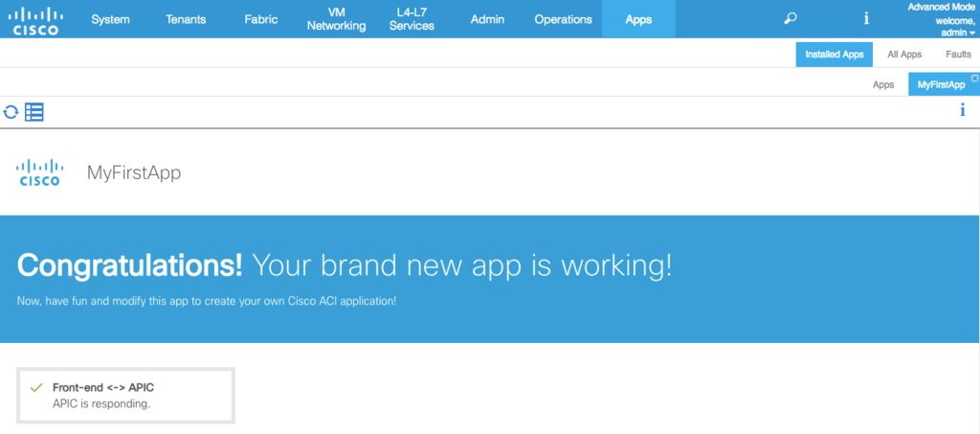Switch to All Apps tab
This screenshot has height=434, width=980.
point(904,55)
